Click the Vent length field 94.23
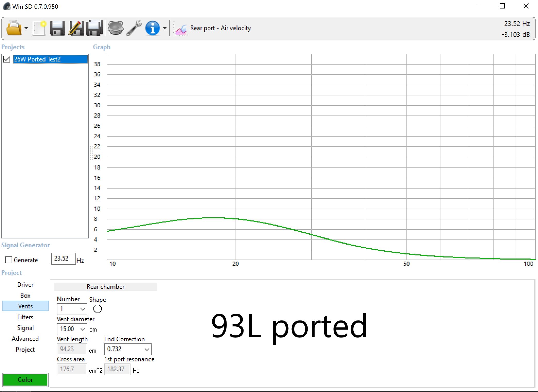 pyautogui.click(x=72, y=349)
